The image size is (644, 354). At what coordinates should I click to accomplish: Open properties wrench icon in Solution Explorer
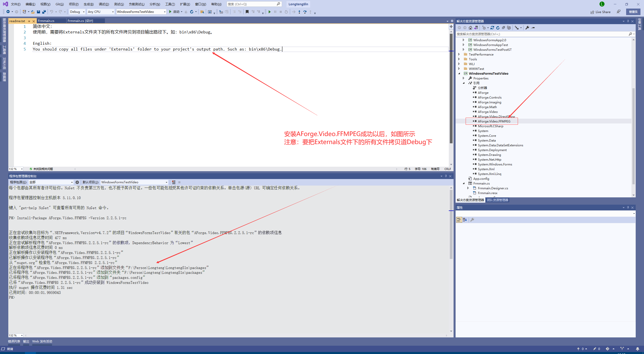527,28
